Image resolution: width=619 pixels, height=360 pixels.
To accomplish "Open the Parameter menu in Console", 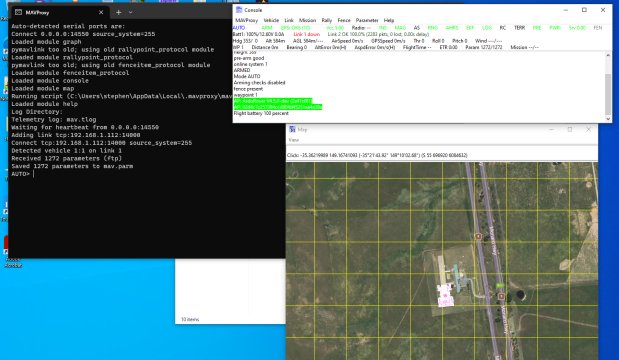I will click(x=367, y=20).
